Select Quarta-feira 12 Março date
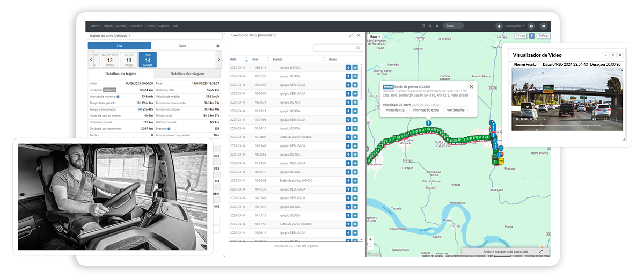The width and height of the screenshot is (644, 278). pos(109,60)
